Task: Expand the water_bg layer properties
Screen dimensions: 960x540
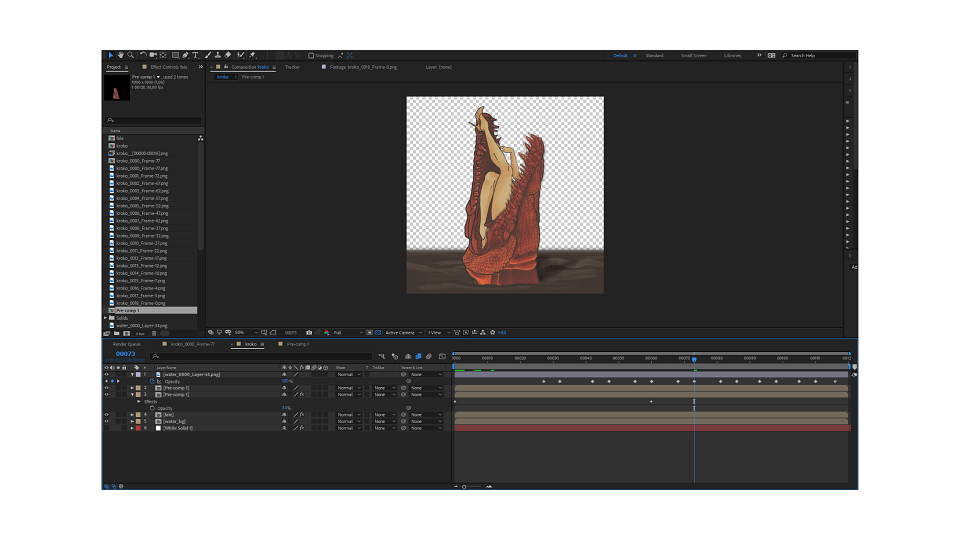Action: click(132, 421)
